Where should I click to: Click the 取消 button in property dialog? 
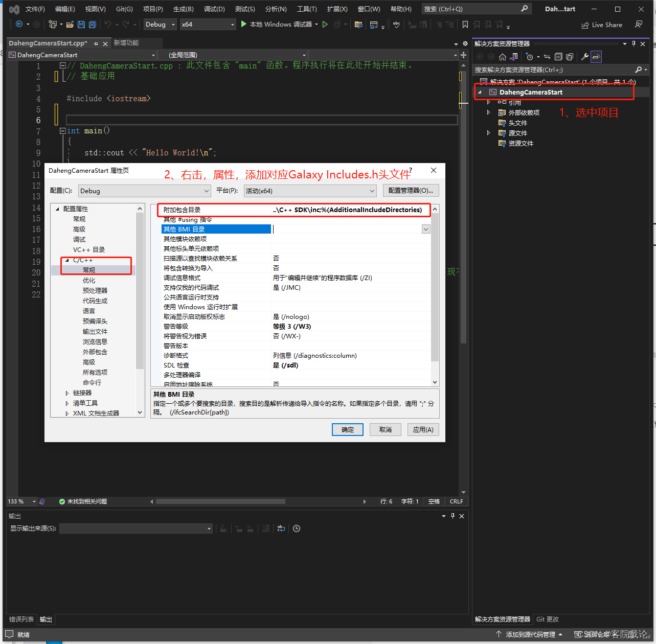(386, 430)
